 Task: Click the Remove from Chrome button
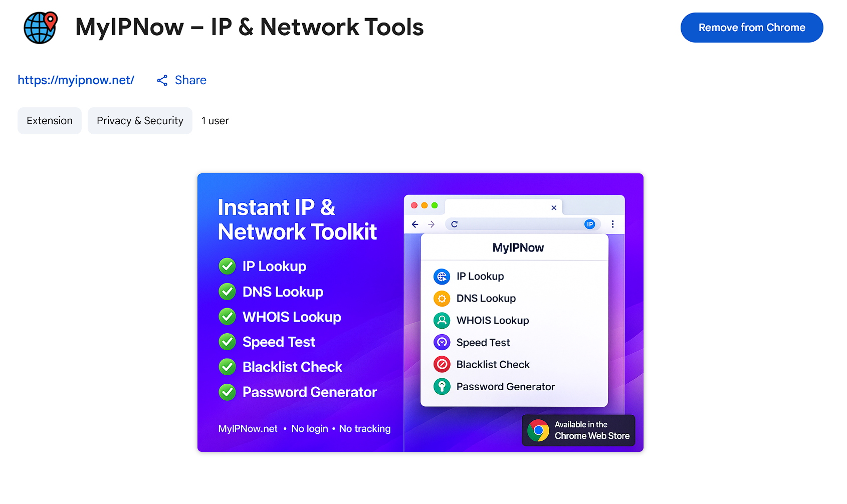[751, 28]
